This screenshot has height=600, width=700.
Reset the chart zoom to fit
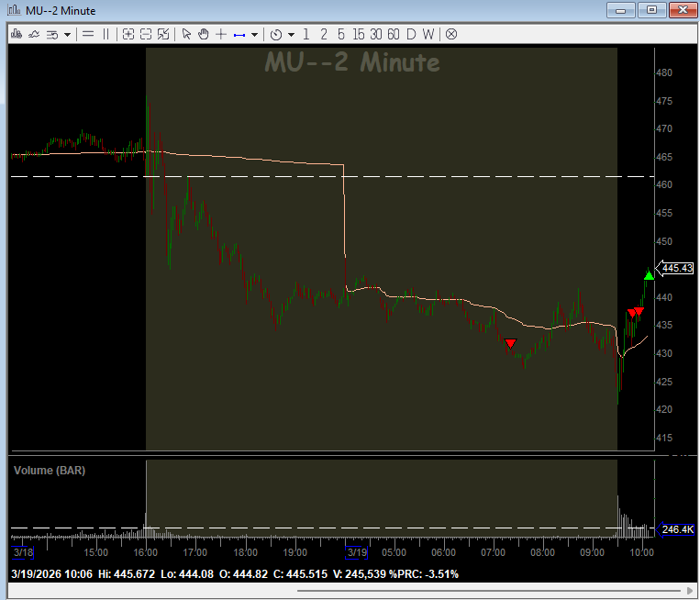(x=163, y=34)
